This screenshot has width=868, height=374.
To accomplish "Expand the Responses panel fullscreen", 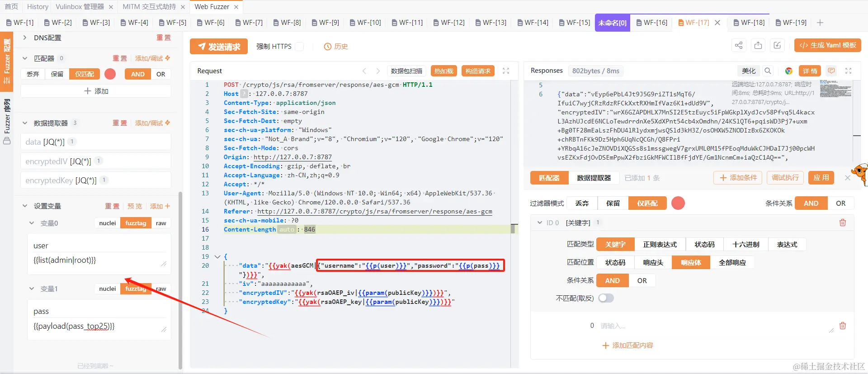I will 848,71.
